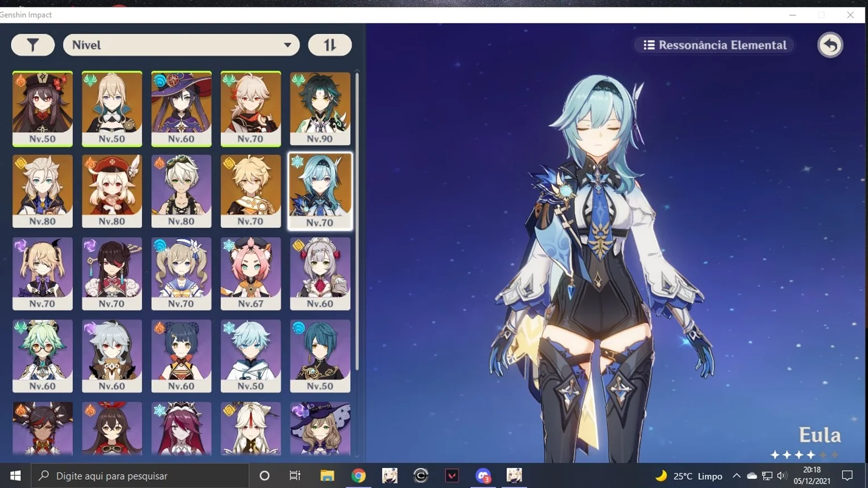
Task: Click the Cryo element icon on Eula's card
Action: tap(298, 162)
